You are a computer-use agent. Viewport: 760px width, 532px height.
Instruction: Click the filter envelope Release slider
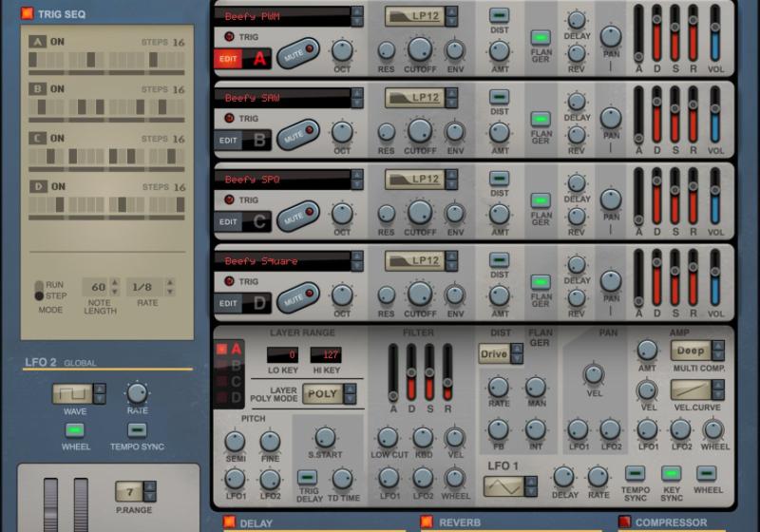click(x=447, y=372)
